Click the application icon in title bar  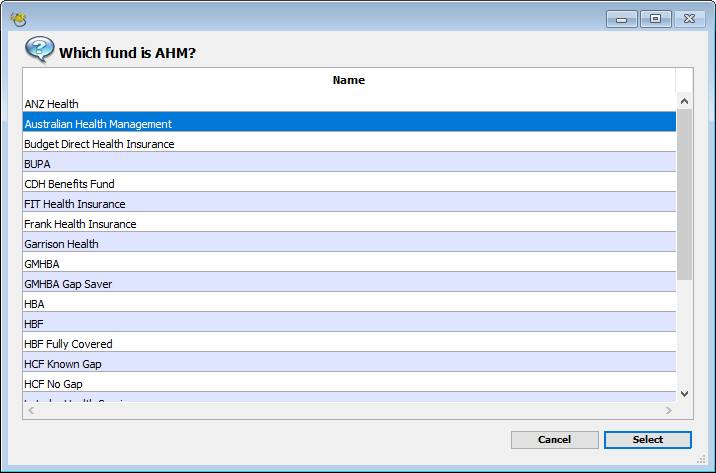point(17,19)
